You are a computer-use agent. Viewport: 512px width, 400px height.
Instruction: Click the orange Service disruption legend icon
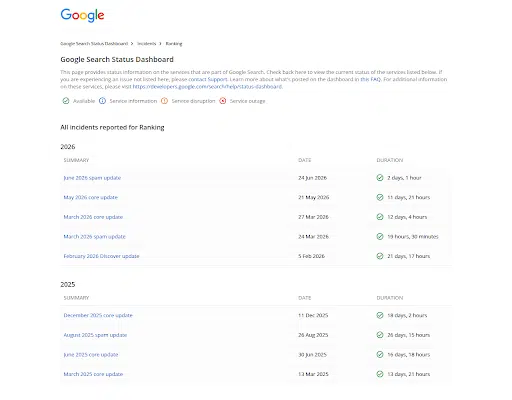click(x=164, y=101)
